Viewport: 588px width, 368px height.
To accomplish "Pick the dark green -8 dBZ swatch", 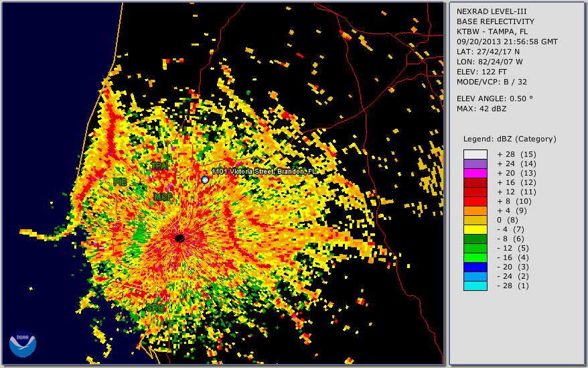I will [475, 239].
